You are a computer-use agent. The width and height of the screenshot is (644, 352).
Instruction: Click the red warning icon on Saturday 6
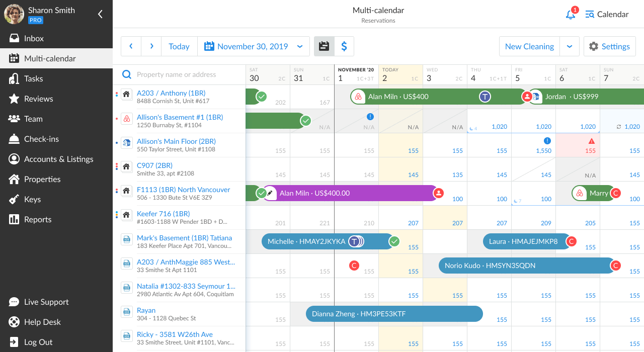pos(592,141)
